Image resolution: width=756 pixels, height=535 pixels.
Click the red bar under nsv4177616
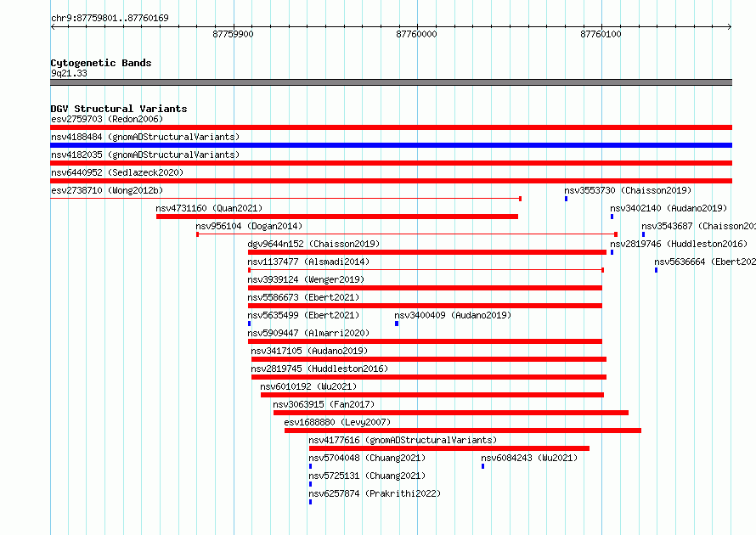[449, 448]
